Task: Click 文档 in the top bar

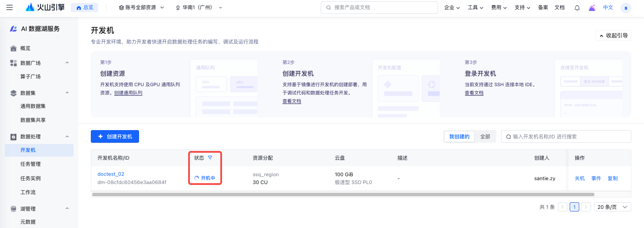Action: pyautogui.click(x=559, y=7)
